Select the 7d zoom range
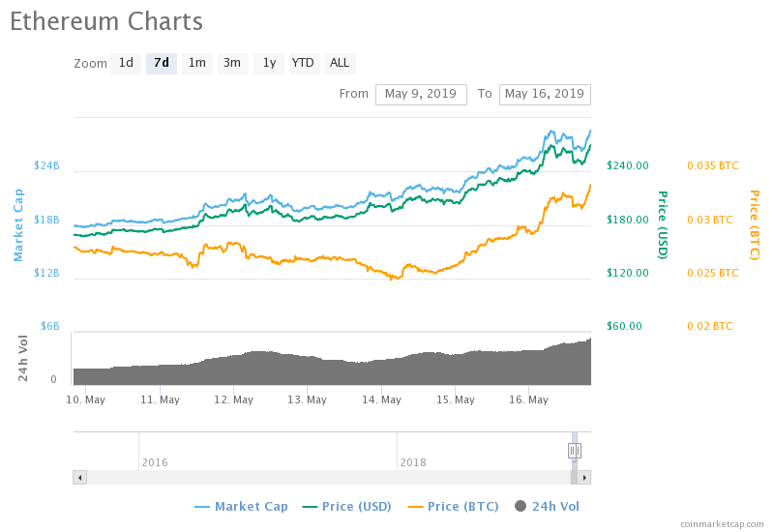 click(162, 64)
